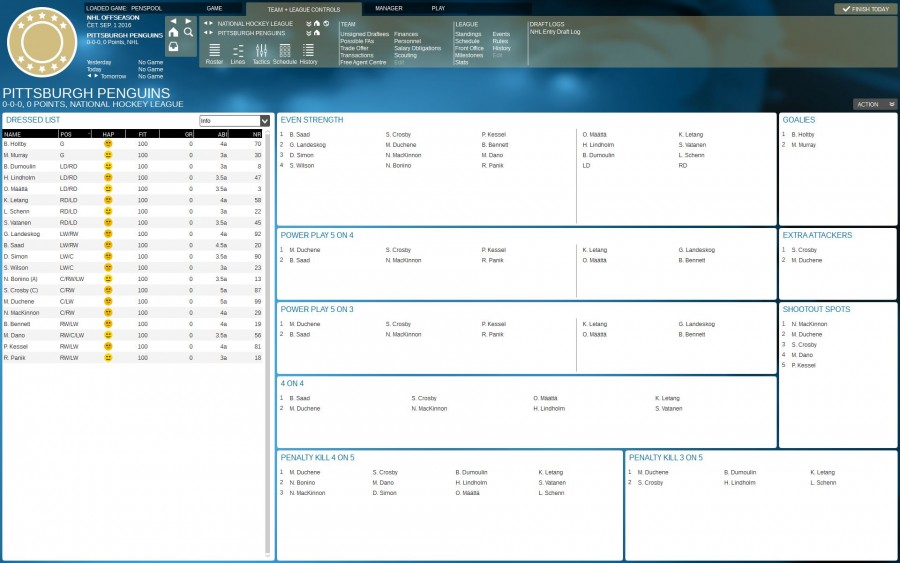
Task: Open league Milestones link
Action: tap(469, 55)
